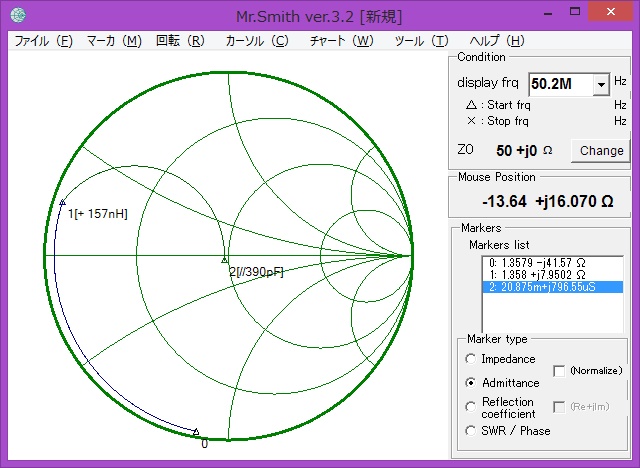Click the mouse position readout -13.64 +j16.070 Ω
Viewport: 640px width, 468px height.
coord(547,202)
